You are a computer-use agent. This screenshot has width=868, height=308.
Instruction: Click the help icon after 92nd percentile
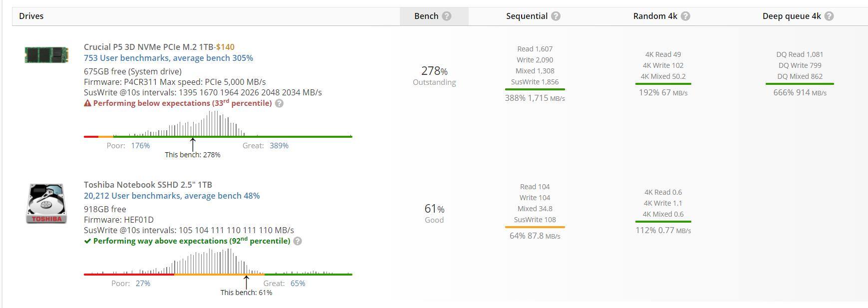coord(297,241)
